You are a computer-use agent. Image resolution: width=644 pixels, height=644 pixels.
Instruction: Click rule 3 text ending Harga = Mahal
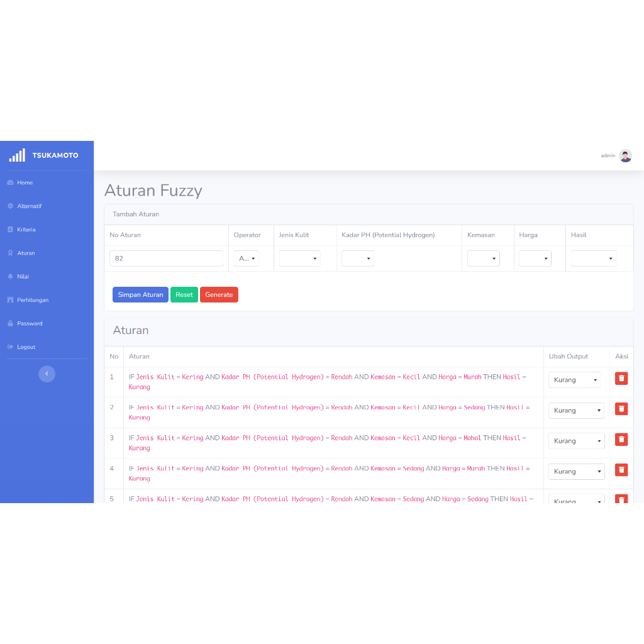tap(327, 443)
